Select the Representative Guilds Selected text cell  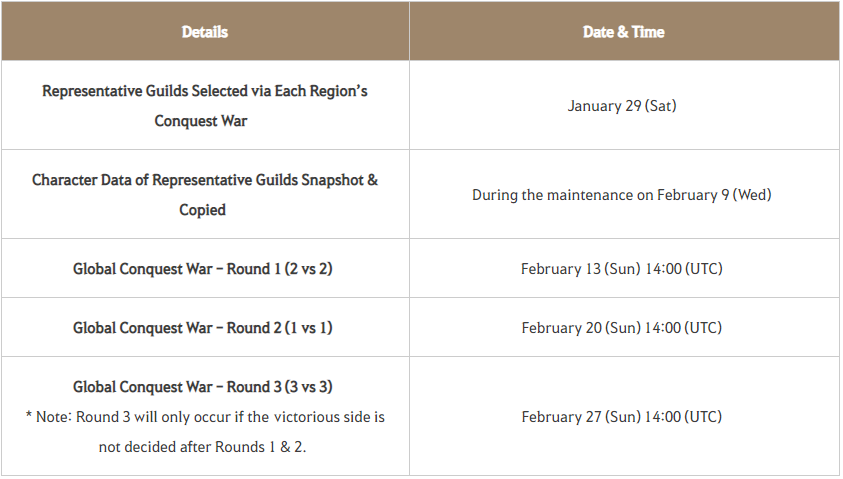205,105
